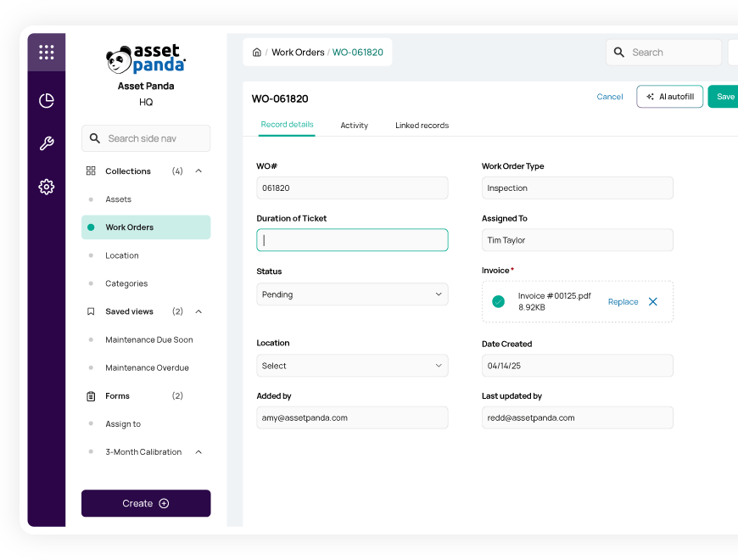Click the Replace invoice link
Screen dimensions: 738x560
(x=623, y=302)
